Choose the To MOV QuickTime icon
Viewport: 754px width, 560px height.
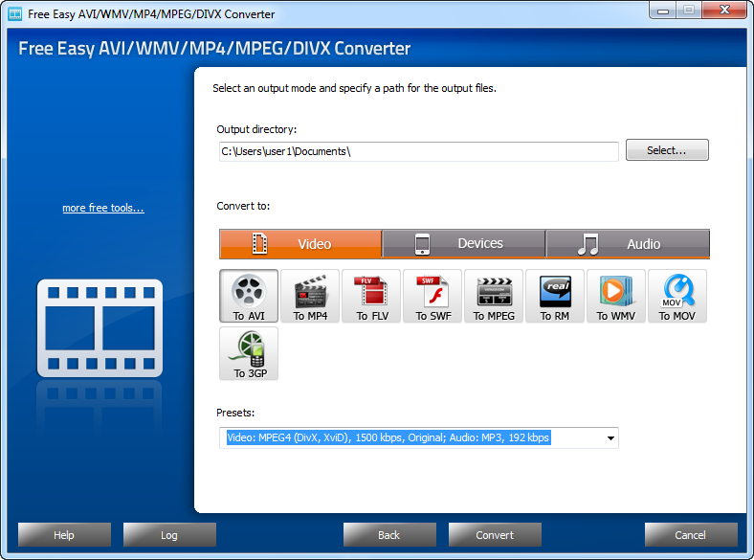677,296
